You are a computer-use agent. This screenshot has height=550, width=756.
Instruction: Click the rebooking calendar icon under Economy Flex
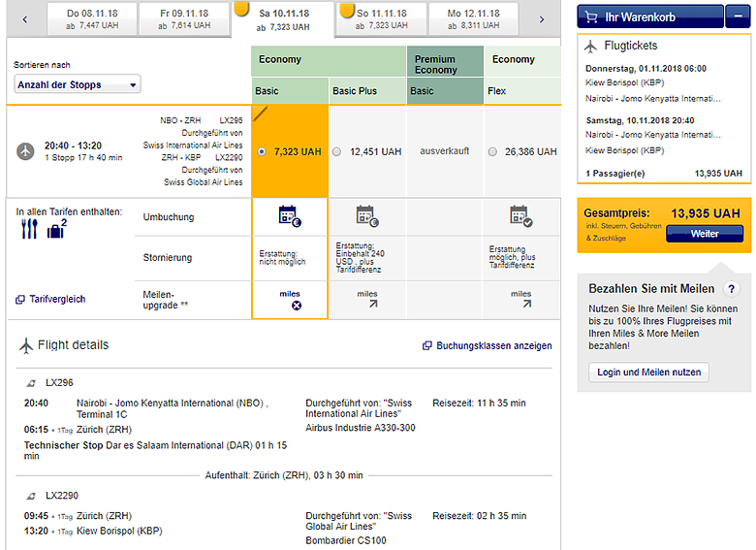pos(520,215)
